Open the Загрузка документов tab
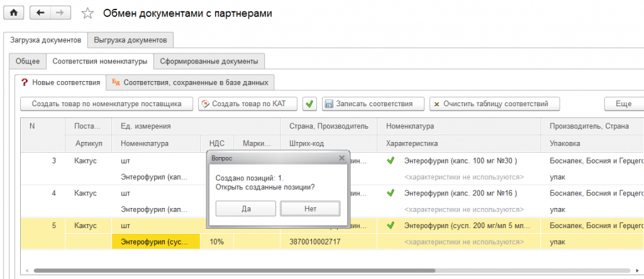644x279 pixels. (45, 40)
